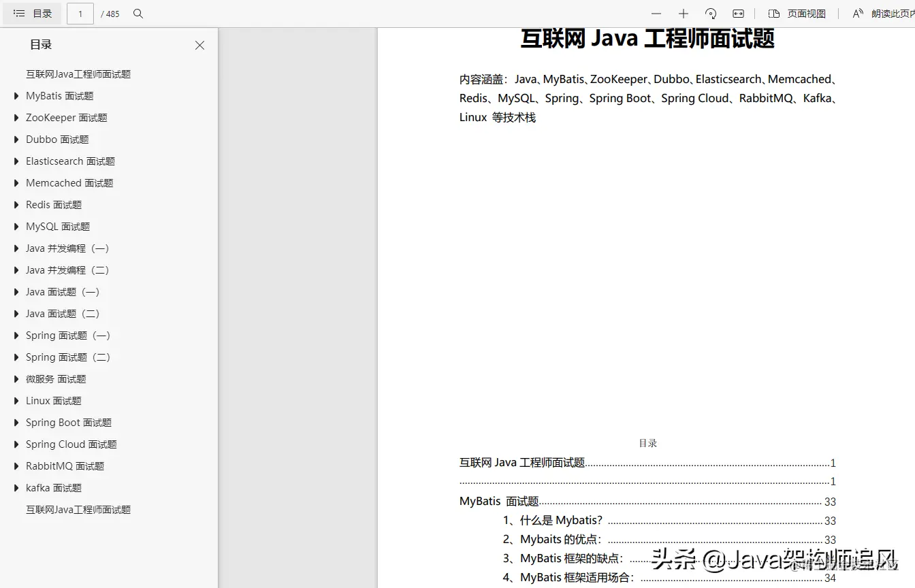Expand 微服务 面试题 arrow

click(x=16, y=379)
